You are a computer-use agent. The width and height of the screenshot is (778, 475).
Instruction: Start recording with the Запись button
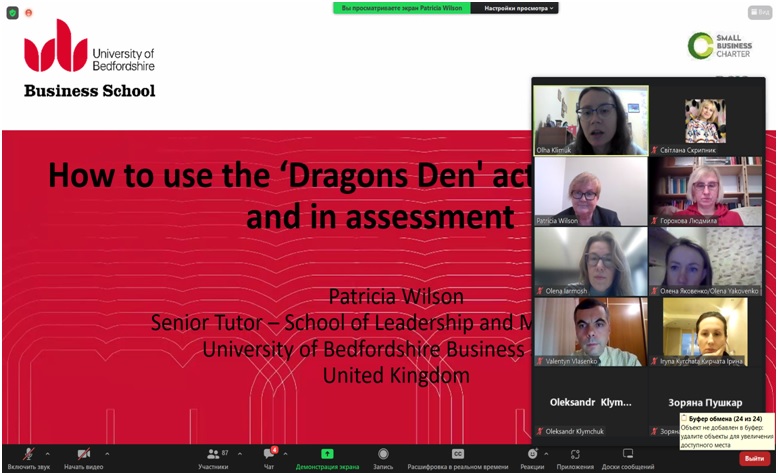point(383,458)
